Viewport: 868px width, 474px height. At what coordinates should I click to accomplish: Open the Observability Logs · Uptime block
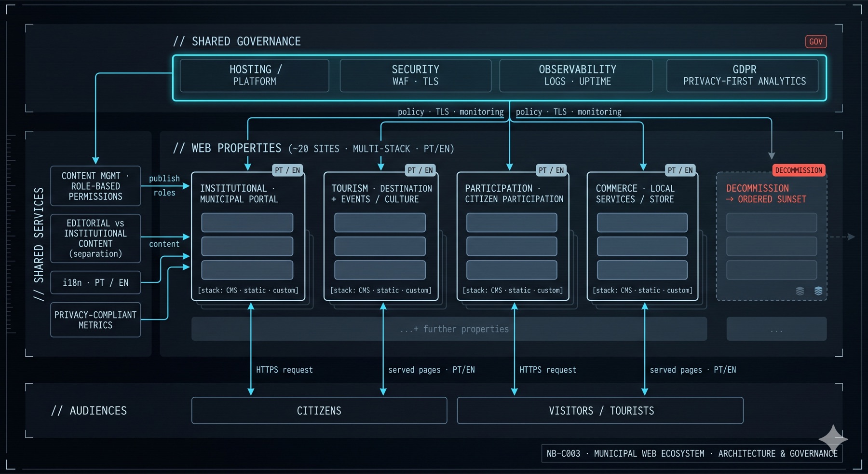point(577,75)
